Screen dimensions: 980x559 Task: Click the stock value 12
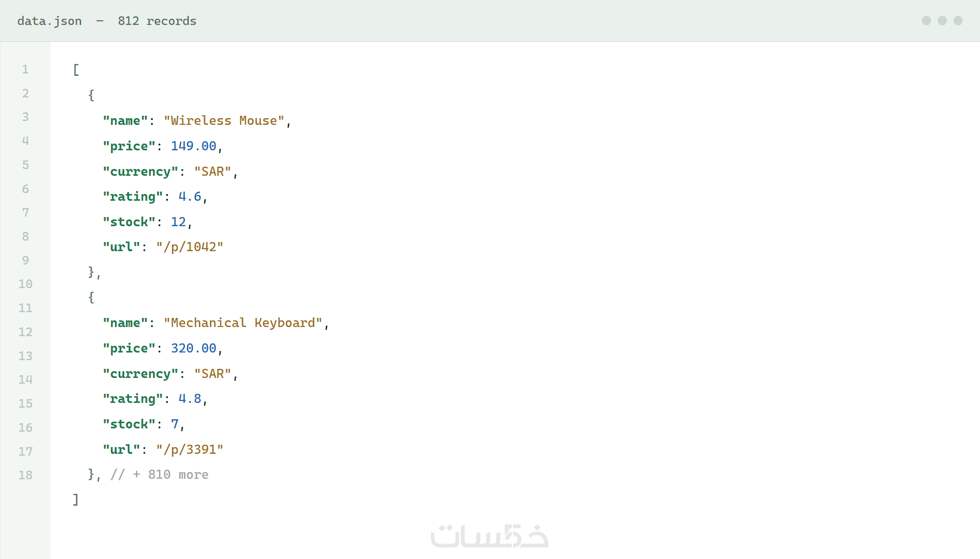point(178,222)
